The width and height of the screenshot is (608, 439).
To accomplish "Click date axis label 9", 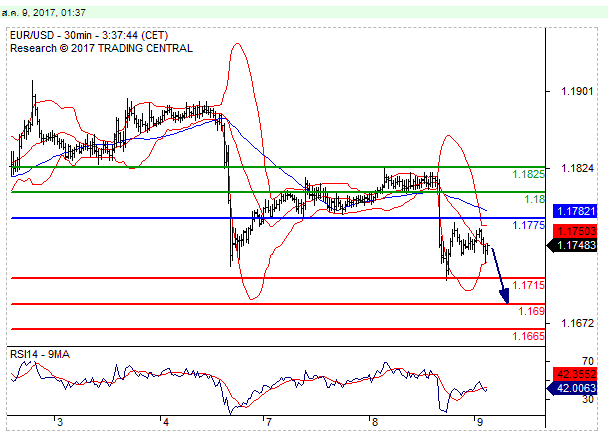I will (x=480, y=422).
